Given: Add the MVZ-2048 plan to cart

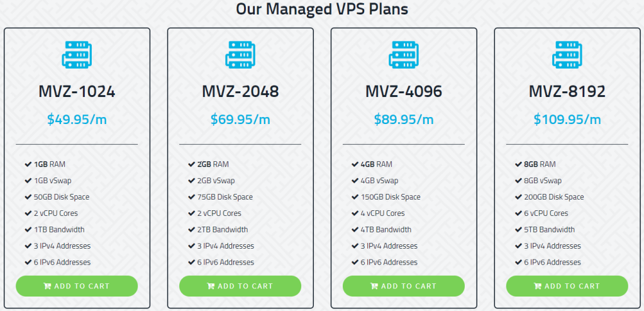Looking at the screenshot, I should pyautogui.click(x=240, y=286).
